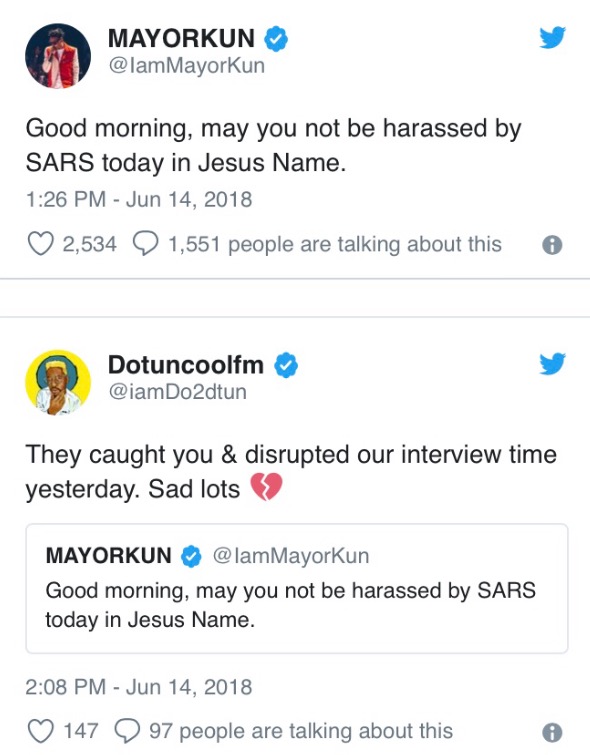Click the info icon on Mayorkun's tweet
This screenshot has height=755, width=590.
552,245
